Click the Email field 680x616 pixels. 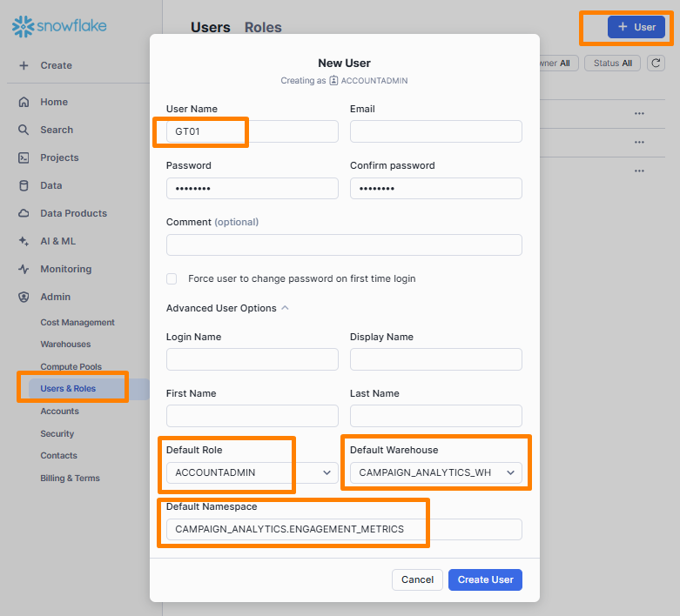tap(436, 131)
